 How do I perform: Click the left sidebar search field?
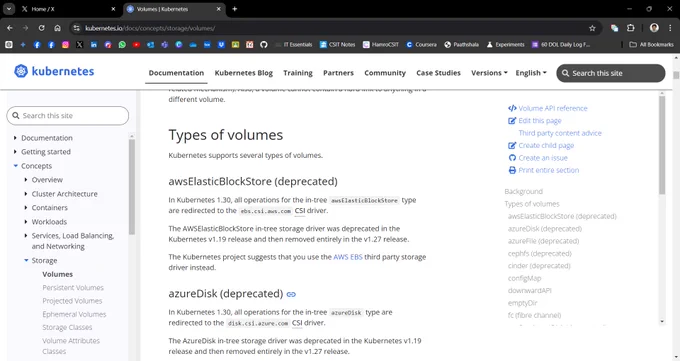68,116
